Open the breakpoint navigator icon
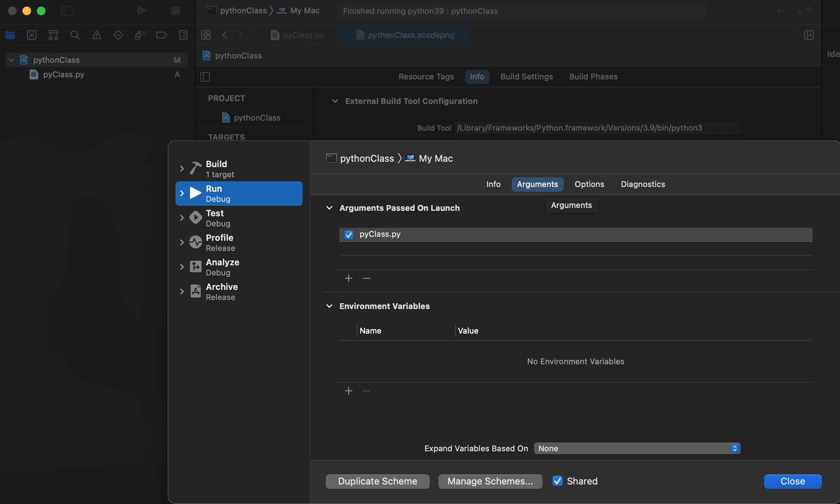 click(x=161, y=35)
